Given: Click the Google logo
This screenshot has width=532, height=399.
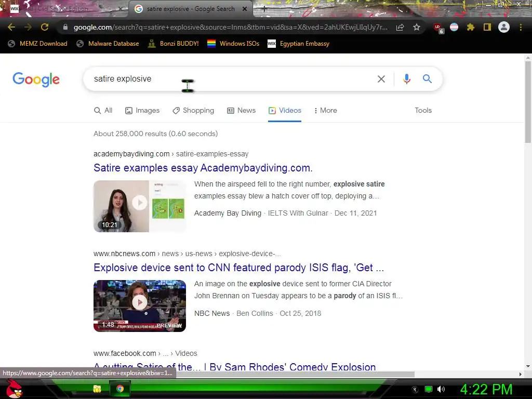Looking at the screenshot, I should pos(36,79).
